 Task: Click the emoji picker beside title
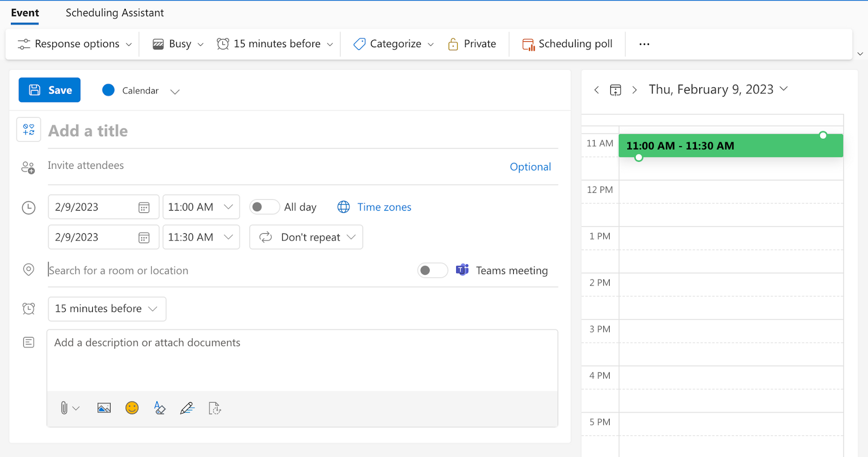point(29,130)
